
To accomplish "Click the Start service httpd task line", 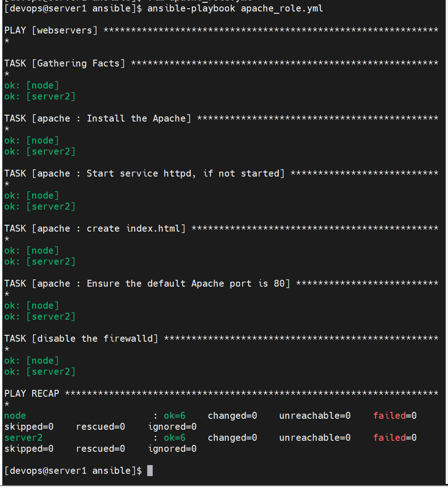I will (144, 173).
